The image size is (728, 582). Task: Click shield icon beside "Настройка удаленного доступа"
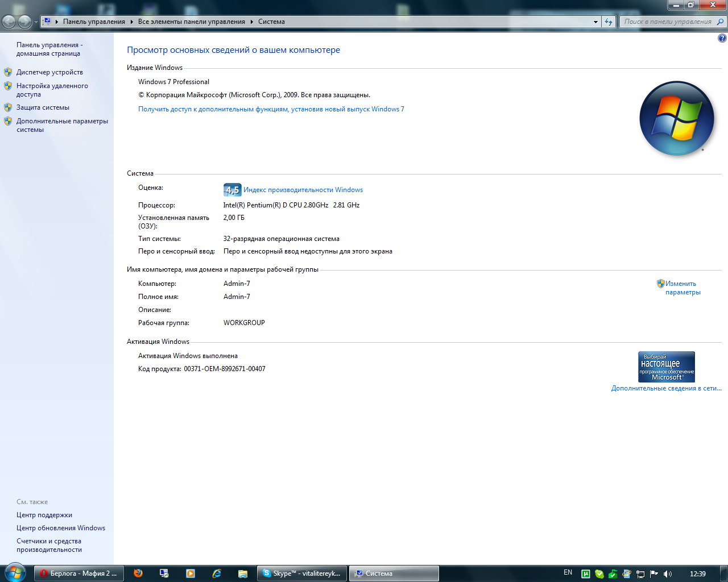[8, 86]
